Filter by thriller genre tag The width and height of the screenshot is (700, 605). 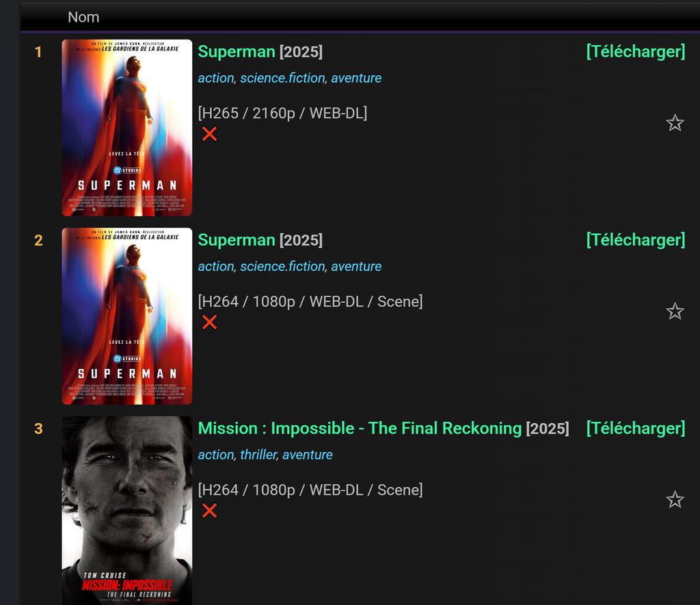click(x=258, y=455)
